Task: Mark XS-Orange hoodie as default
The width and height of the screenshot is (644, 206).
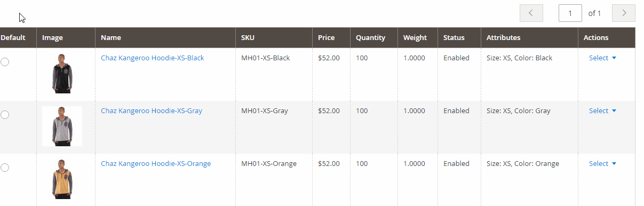Action: tap(5, 168)
